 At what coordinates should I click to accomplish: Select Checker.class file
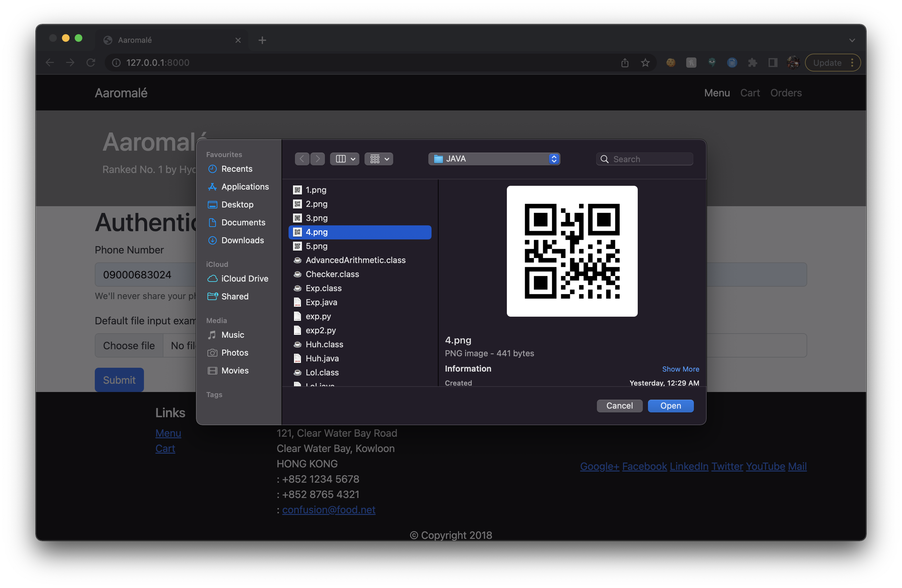coord(360,274)
